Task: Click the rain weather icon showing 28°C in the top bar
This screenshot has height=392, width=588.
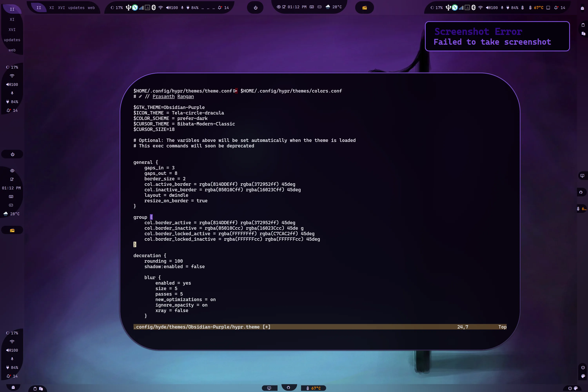Action: tap(328, 7)
